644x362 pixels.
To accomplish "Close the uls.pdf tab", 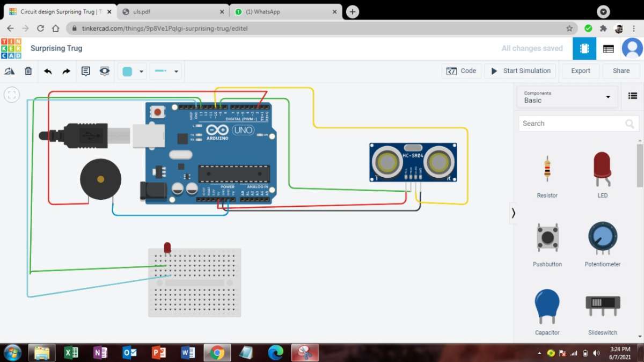I will [x=222, y=12].
